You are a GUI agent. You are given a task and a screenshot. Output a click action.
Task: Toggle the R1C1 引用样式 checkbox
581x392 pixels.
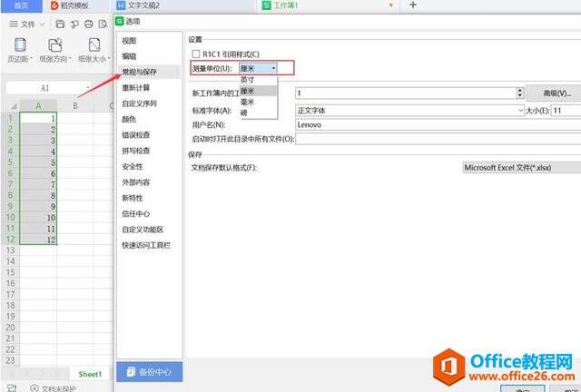(x=196, y=54)
